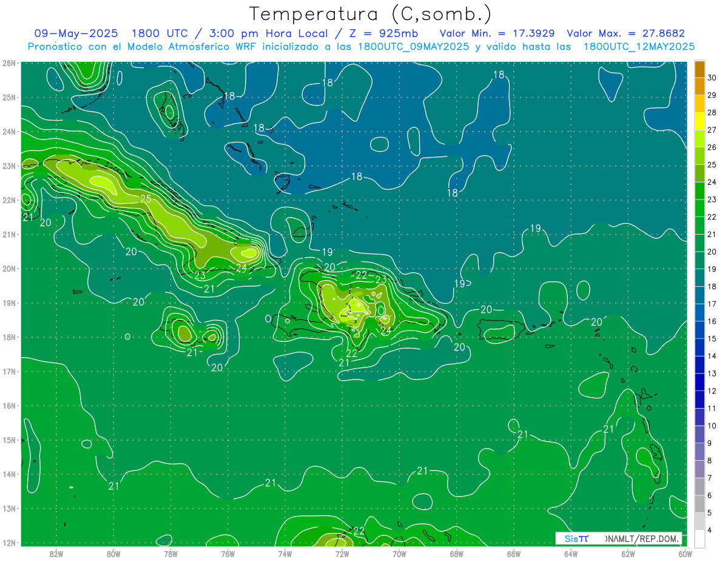
Task: Pick the purple color bar segment between 7 and 8
Action: 699,469
